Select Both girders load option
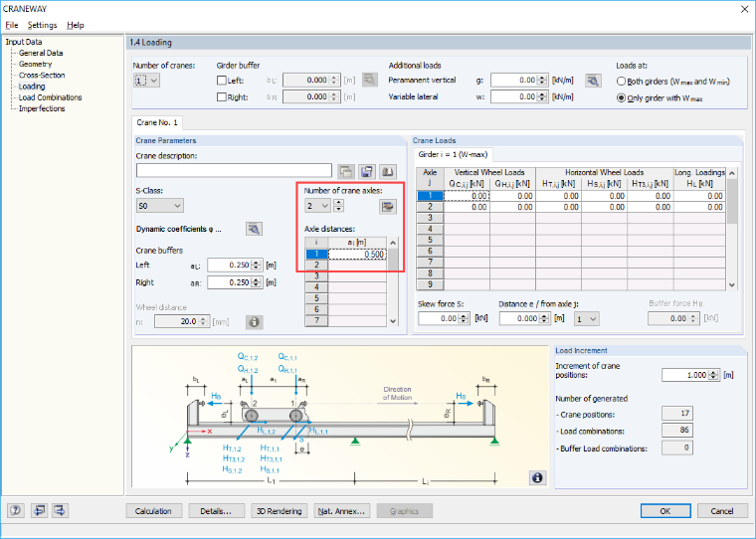This screenshot has width=756, height=539. [x=622, y=82]
